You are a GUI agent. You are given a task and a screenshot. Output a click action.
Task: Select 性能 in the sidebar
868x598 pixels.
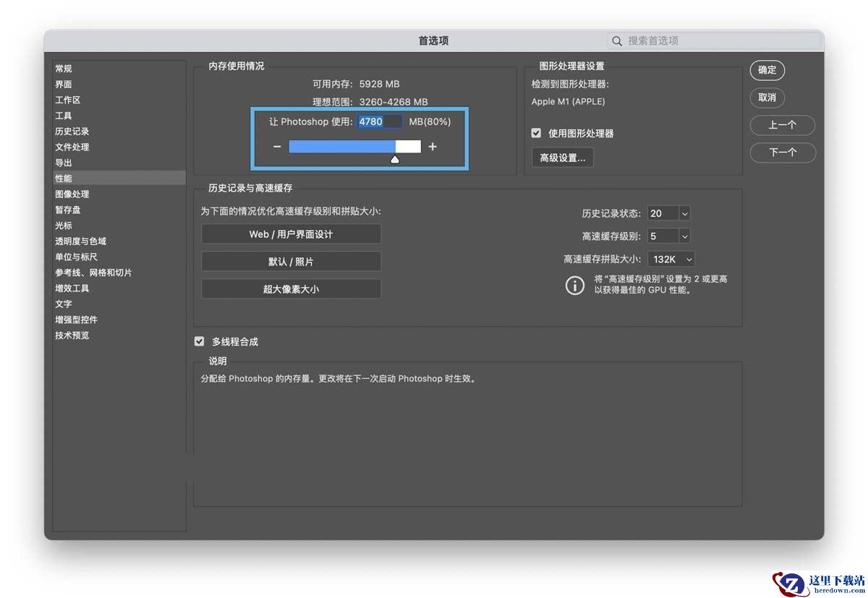(119, 178)
